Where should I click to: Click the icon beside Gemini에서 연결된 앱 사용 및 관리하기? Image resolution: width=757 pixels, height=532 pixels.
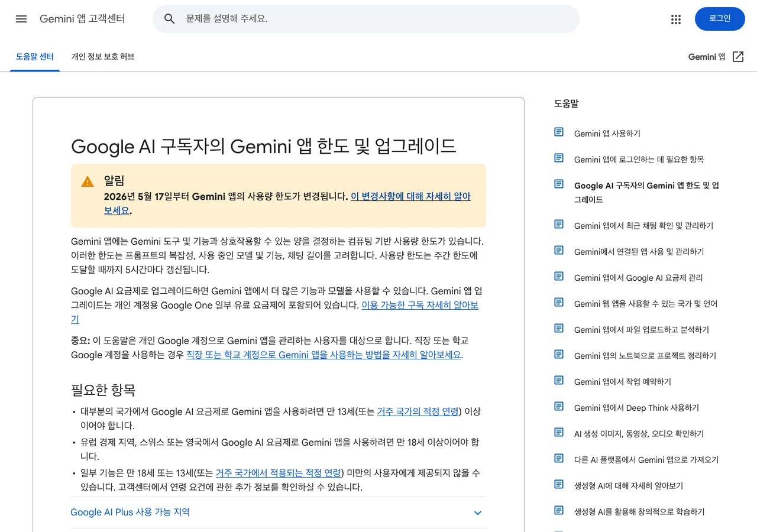[x=559, y=251]
